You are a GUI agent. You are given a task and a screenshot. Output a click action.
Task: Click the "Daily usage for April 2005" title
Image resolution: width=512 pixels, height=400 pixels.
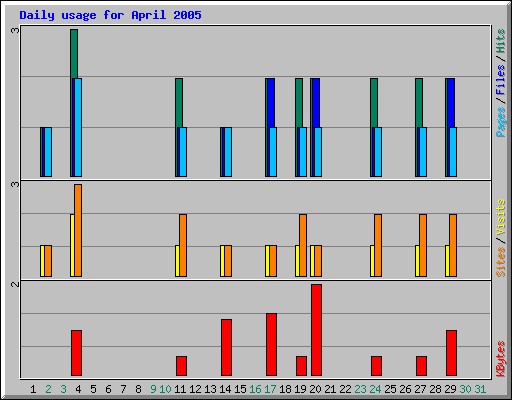(x=110, y=15)
